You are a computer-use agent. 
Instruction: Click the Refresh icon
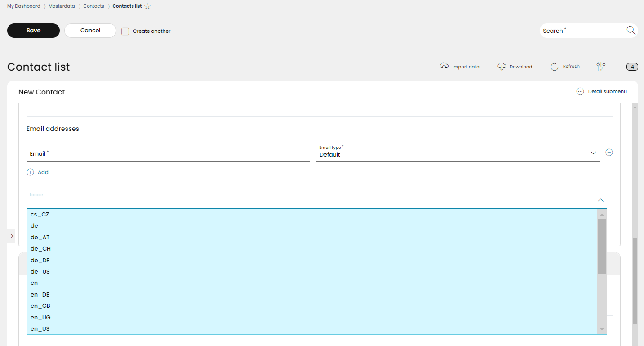pyautogui.click(x=555, y=67)
